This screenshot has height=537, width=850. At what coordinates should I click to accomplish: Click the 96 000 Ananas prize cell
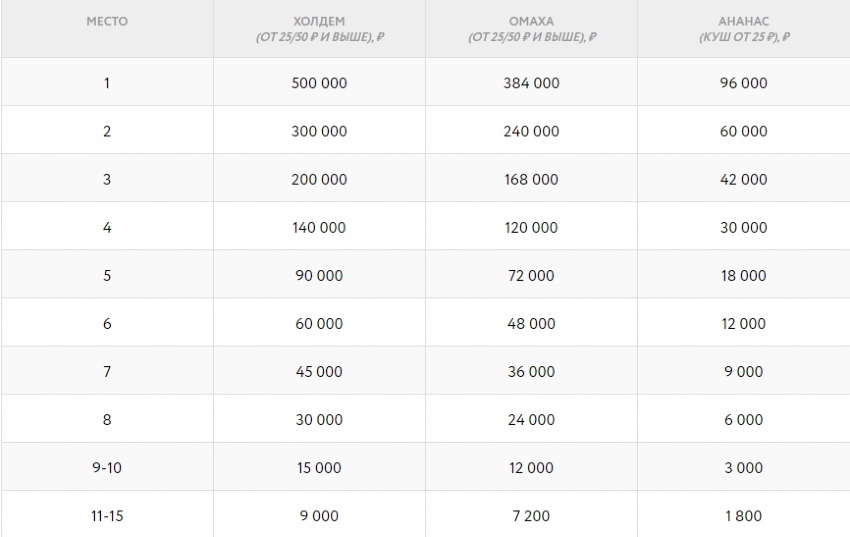(x=743, y=83)
